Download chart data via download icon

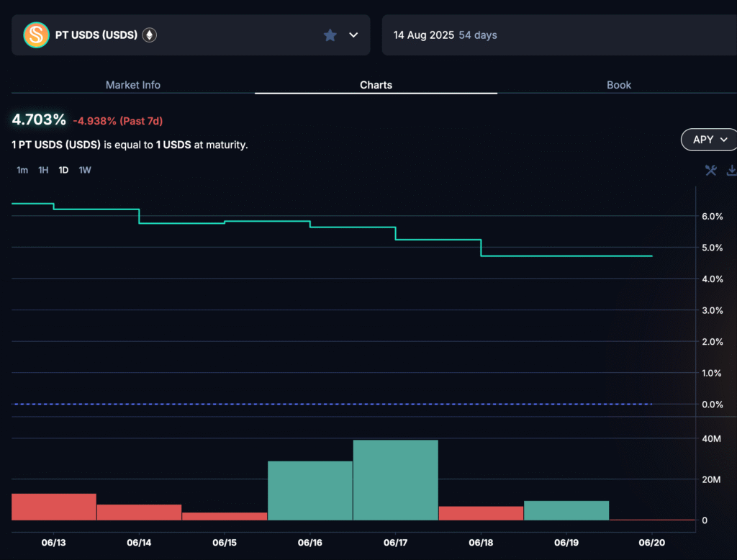732,170
